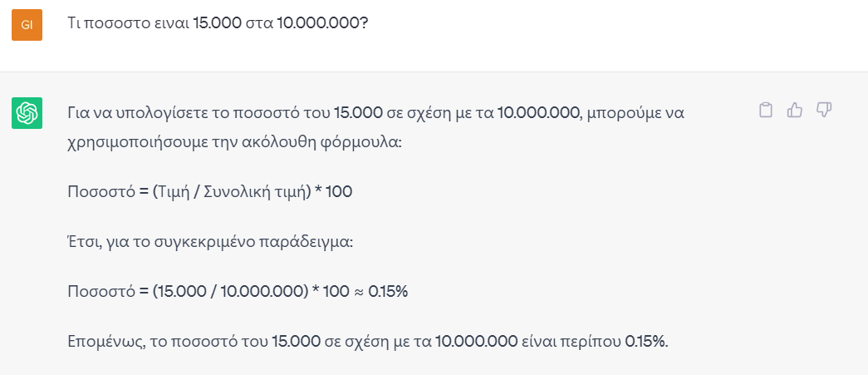868x375 pixels.
Task: Copy the response with the clipboard icon
Action: click(x=766, y=110)
